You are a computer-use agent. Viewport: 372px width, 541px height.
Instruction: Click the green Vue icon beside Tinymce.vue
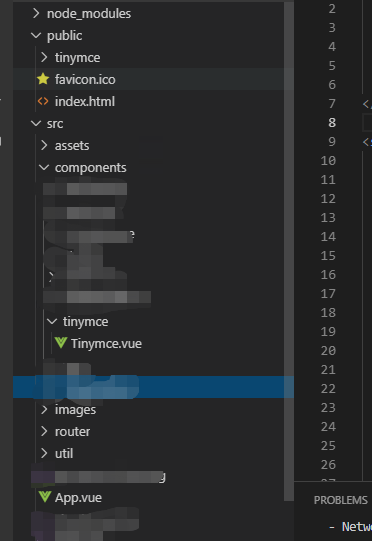point(60,343)
